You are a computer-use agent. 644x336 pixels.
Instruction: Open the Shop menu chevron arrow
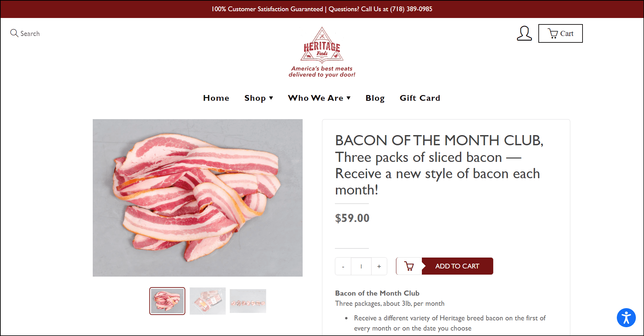[271, 98]
